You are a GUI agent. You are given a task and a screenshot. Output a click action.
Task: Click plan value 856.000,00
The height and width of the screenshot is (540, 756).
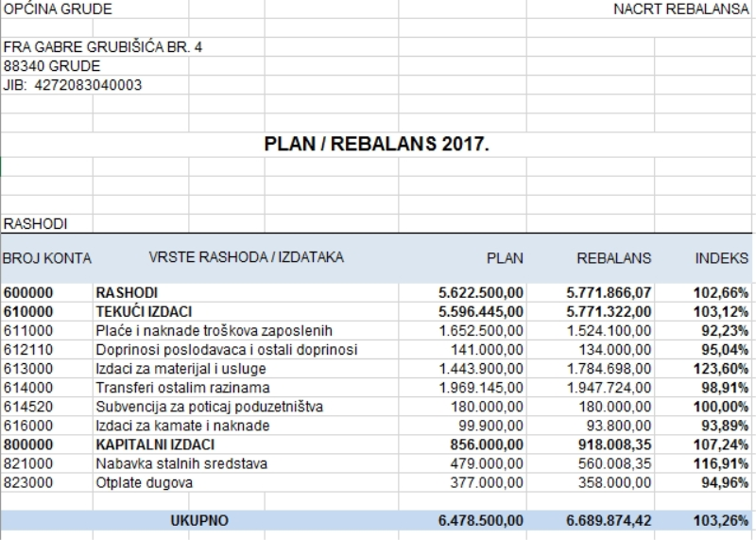coord(487,444)
